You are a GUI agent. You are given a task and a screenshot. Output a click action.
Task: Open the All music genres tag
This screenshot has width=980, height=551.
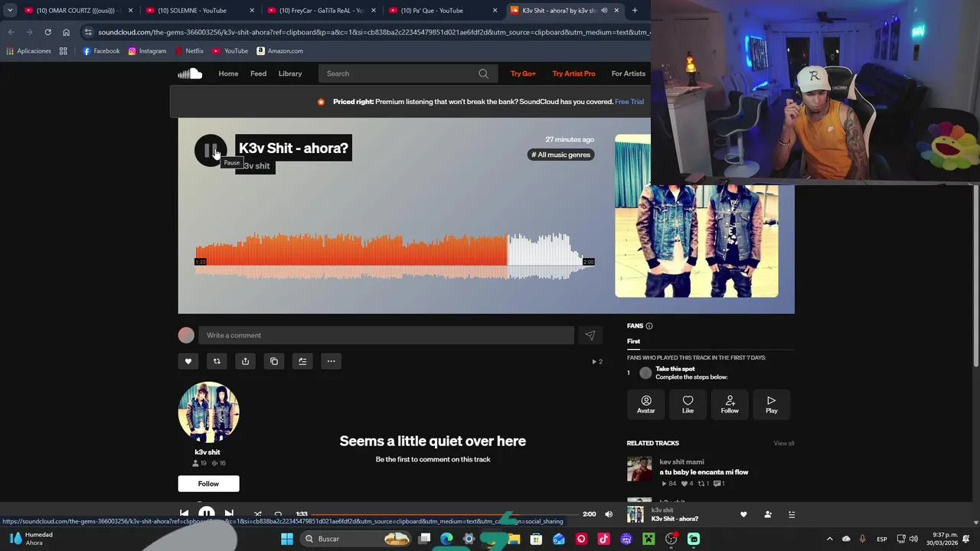pos(561,155)
